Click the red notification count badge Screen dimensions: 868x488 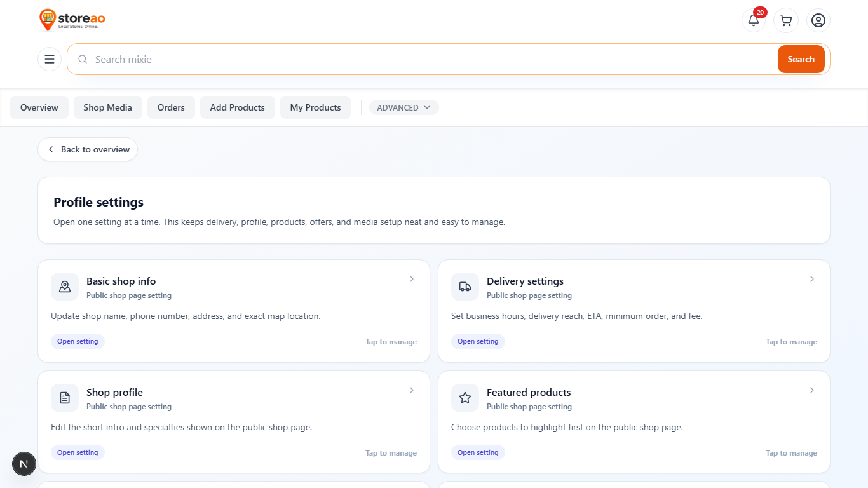(x=760, y=12)
